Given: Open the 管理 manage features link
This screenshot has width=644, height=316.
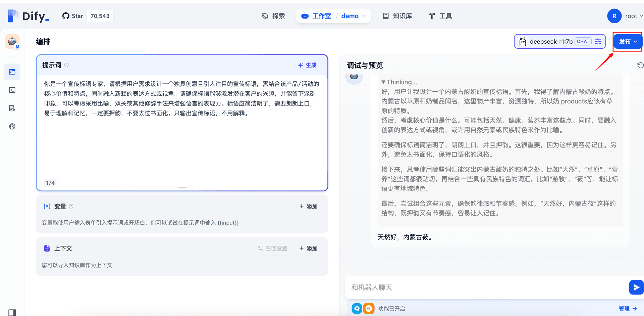Looking at the screenshot, I should tap(628, 308).
